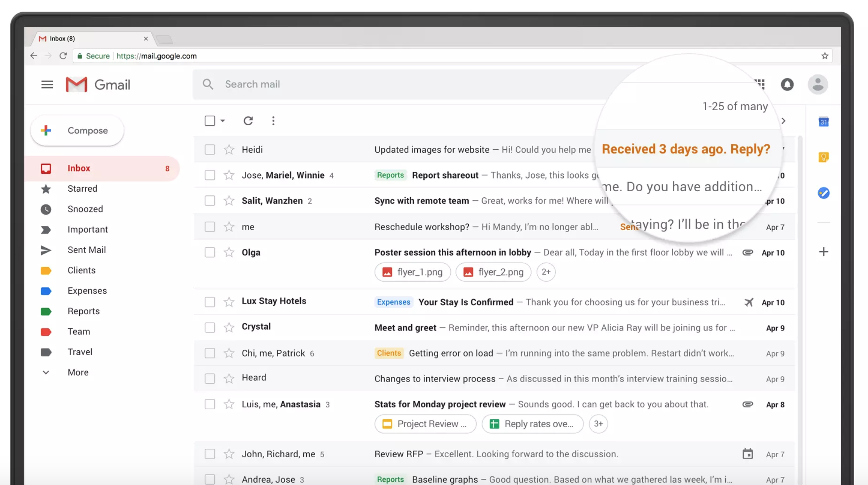Open the Important label folder
The width and height of the screenshot is (868, 485).
87,229
